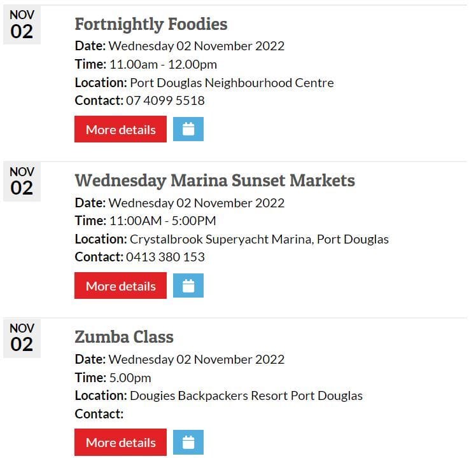Screen dimensions: 476x461
Task: Show More details for Zumba Class
Action: tap(120, 443)
